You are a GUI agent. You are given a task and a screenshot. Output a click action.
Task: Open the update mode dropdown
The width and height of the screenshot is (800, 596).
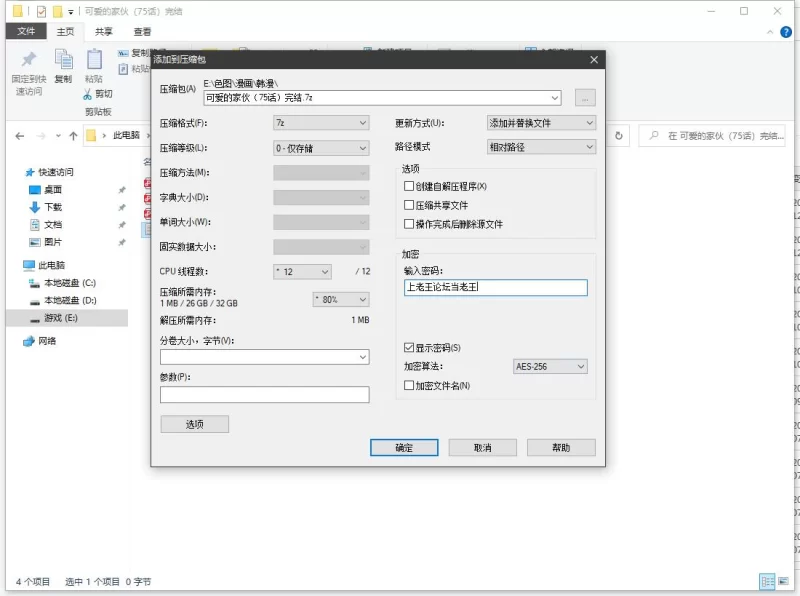(541, 123)
